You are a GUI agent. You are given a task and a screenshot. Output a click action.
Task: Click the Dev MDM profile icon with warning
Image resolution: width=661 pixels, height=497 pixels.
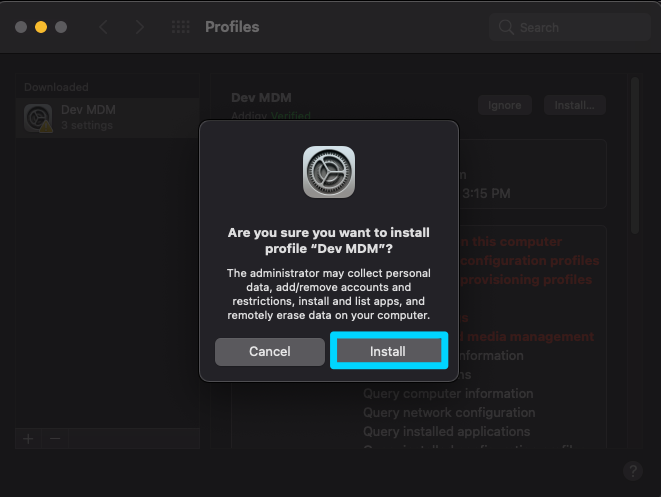click(x=38, y=118)
